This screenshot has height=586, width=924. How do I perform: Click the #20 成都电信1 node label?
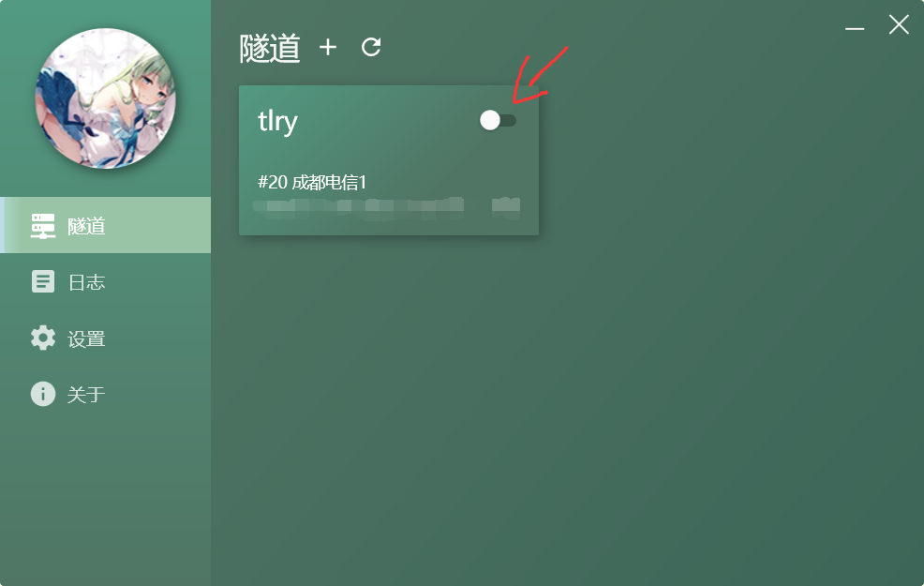click(x=312, y=182)
